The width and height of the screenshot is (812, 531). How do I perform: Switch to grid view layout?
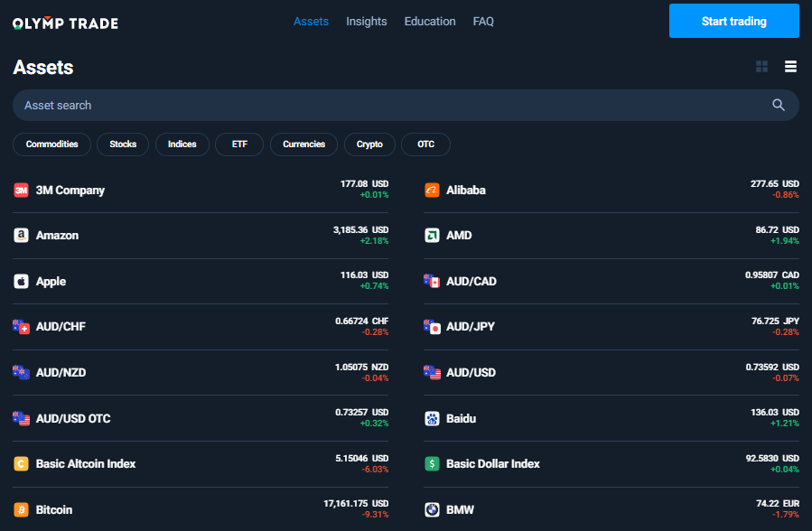[761, 66]
